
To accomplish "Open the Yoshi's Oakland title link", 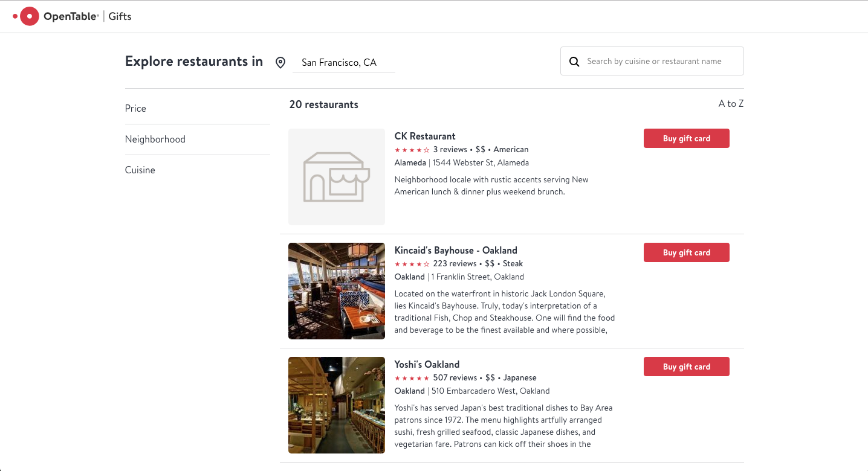I will [x=427, y=365].
